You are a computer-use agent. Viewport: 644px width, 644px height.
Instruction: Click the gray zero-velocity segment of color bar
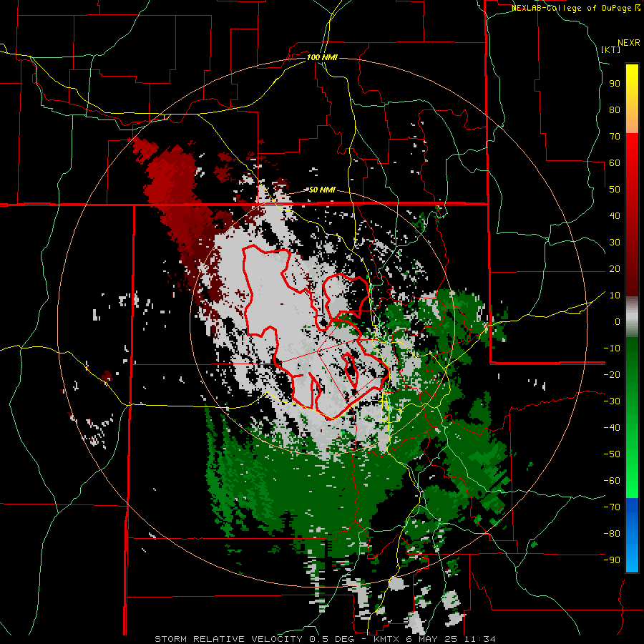pos(632,317)
